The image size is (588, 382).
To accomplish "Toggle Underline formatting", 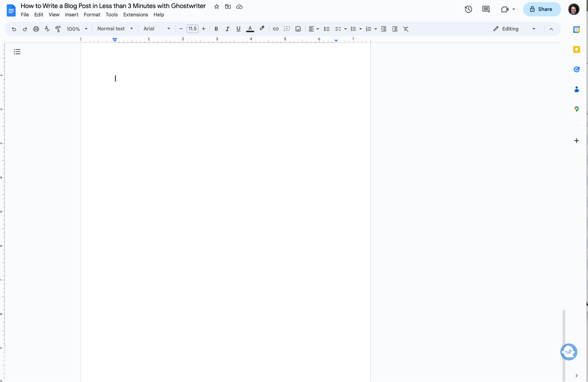I will coord(238,29).
